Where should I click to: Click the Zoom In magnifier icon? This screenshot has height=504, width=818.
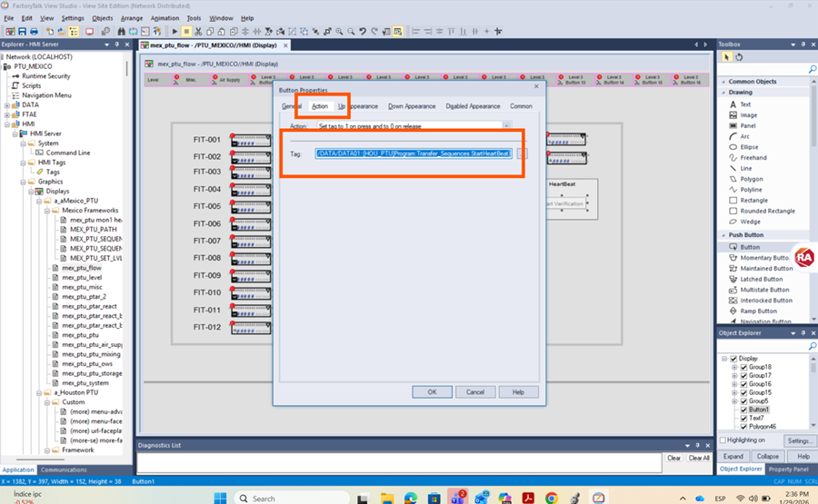(339, 31)
